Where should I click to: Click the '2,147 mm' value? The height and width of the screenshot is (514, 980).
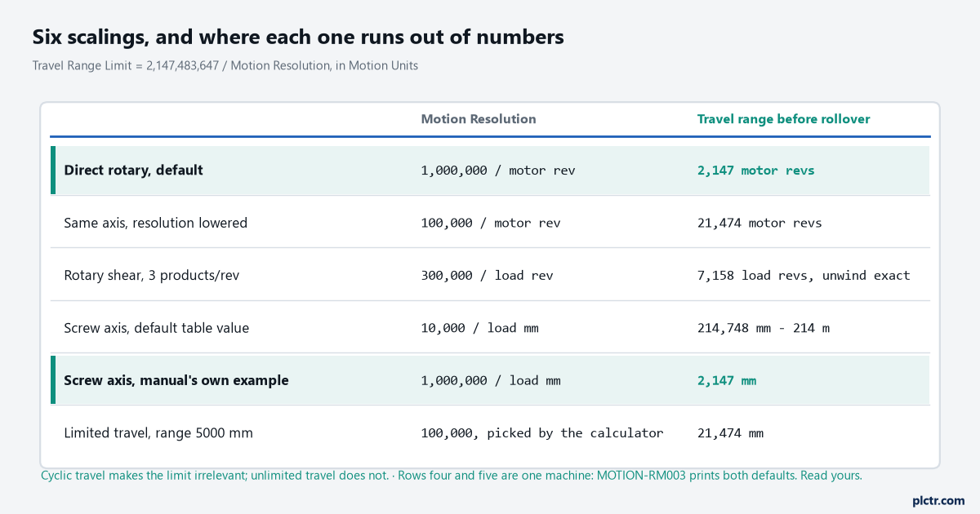[x=727, y=380]
